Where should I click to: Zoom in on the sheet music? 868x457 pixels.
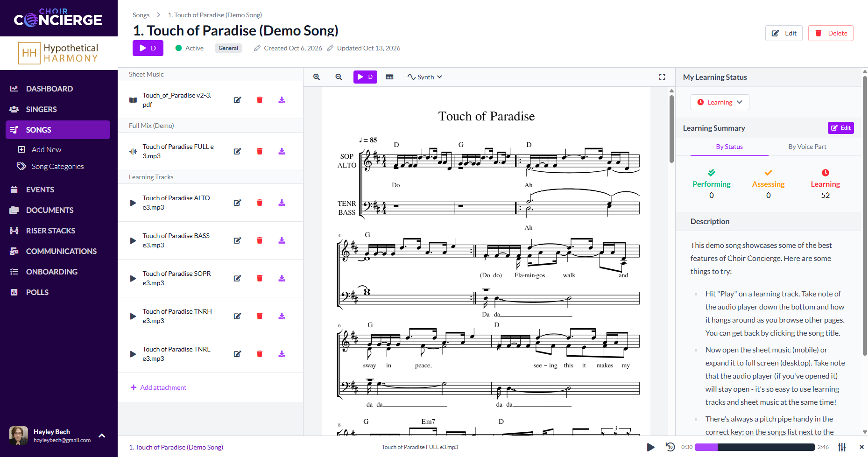click(x=317, y=77)
